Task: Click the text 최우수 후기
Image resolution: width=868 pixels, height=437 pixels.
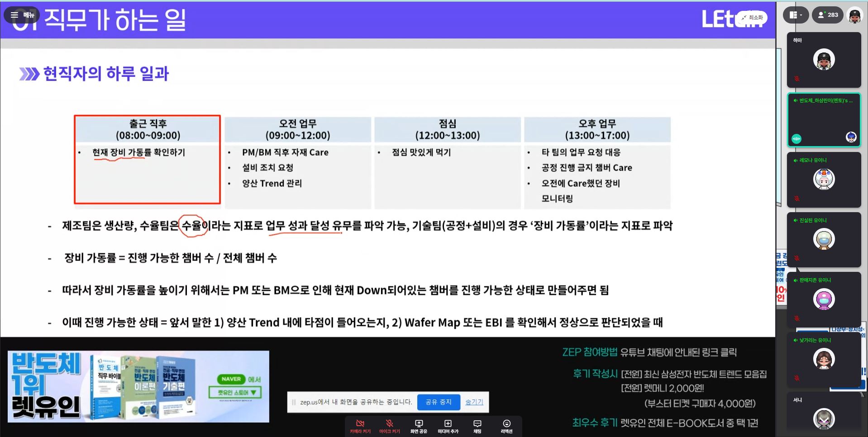Action: 595,423
